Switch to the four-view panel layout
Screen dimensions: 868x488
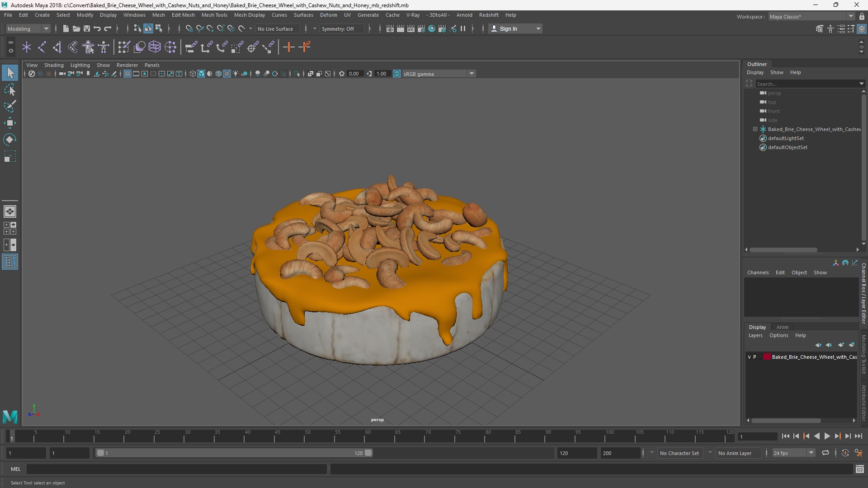click(x=10, y=228)
